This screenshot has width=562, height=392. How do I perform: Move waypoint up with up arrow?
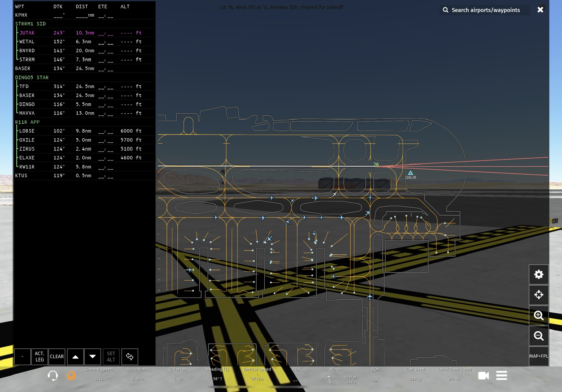[x=75, y=357]
